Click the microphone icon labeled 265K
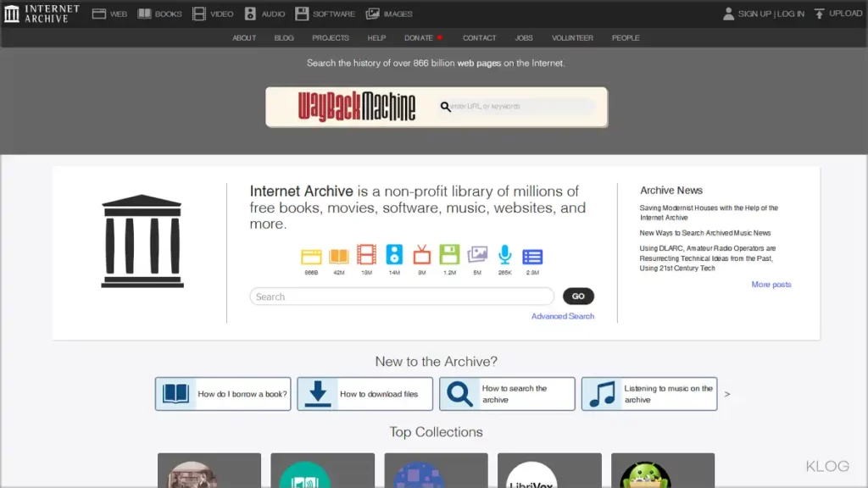Viewport: 868px width, 488px height. click(x=505, y=254)
